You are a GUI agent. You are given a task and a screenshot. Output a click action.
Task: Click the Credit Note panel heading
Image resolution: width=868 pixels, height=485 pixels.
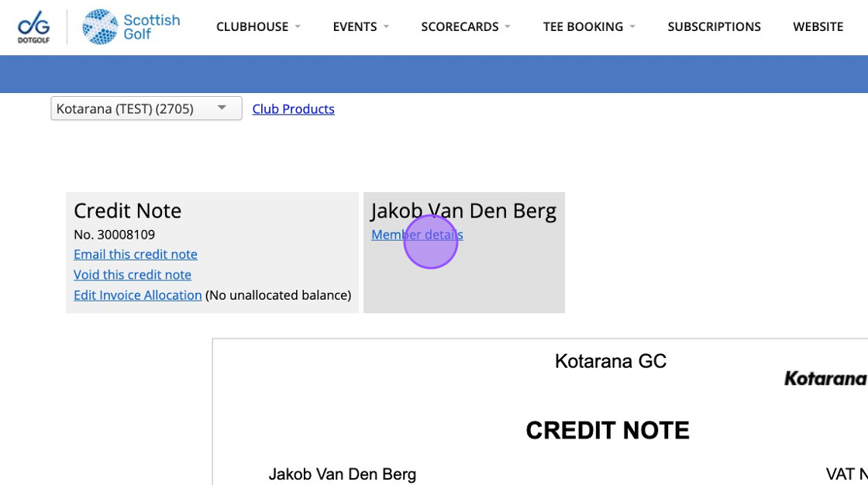coord(128,211)
